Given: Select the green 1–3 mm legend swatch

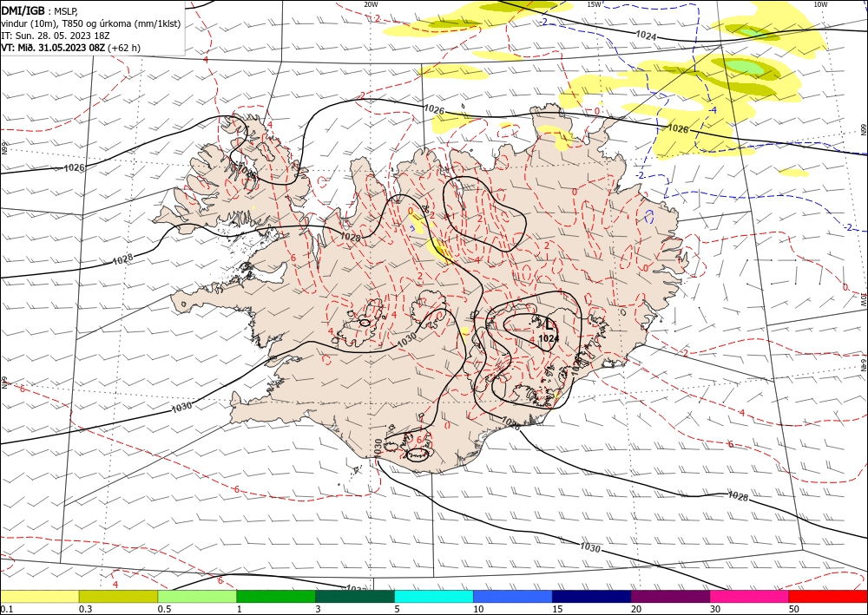Looking at the screenshot, I should [x=276, y=596].
